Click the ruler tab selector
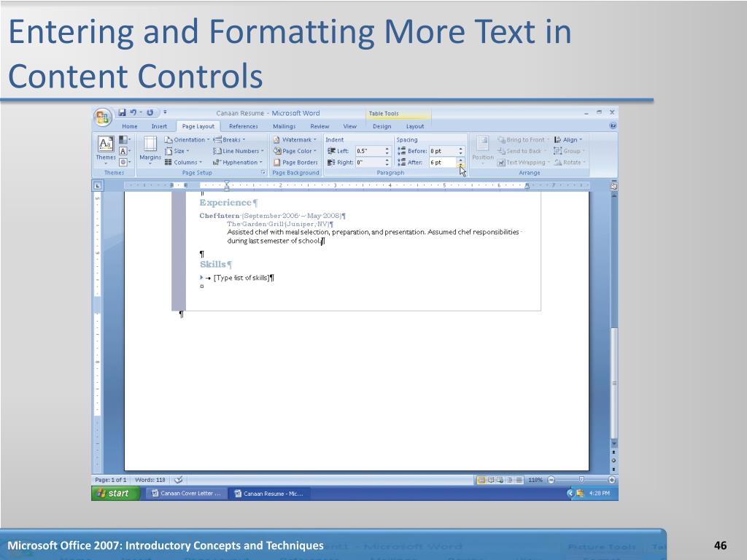Viewport: 747px width, 560px height. click(x=97, y=185)
